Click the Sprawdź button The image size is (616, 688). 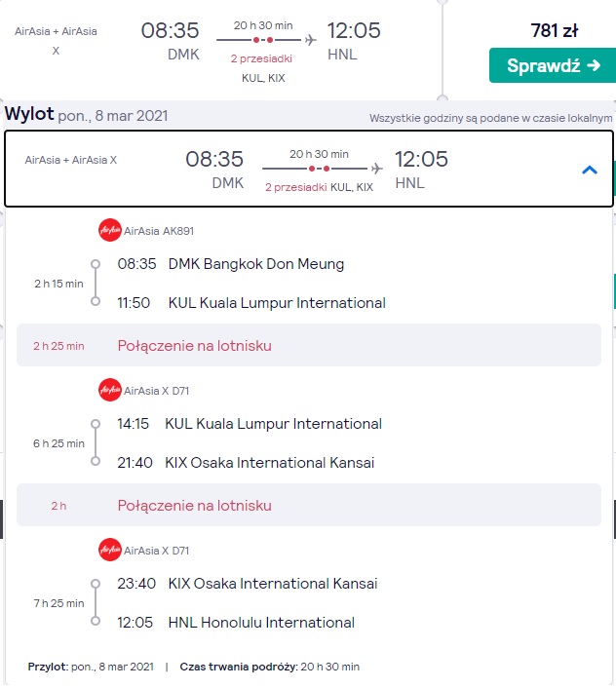(553, 65)
